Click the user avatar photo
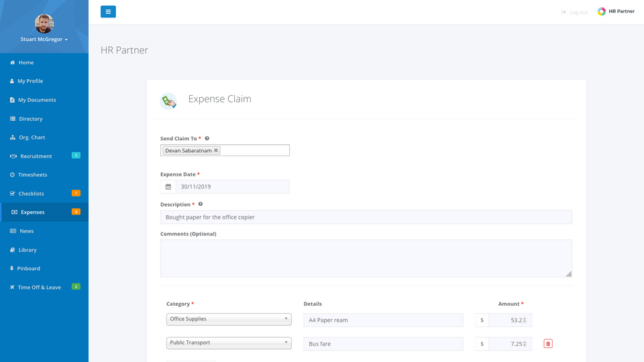 [x=44, y=23]
